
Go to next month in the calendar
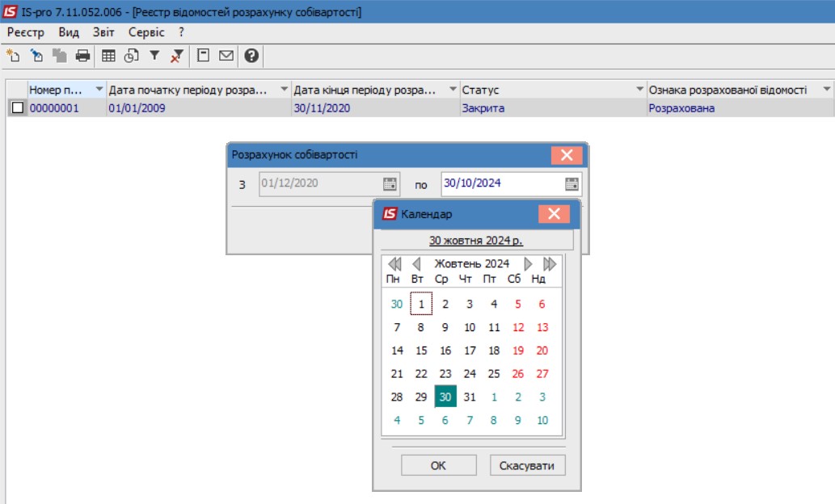pos(528,264)
